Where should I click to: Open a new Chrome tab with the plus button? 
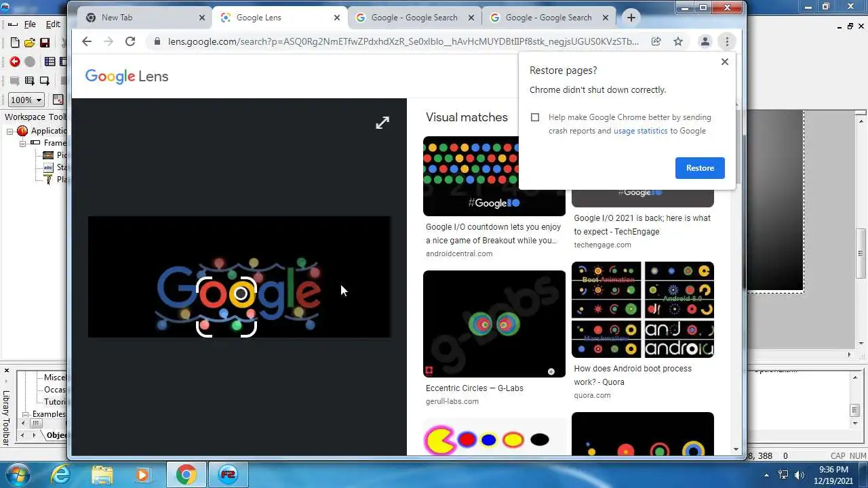[x=631, y=18]
